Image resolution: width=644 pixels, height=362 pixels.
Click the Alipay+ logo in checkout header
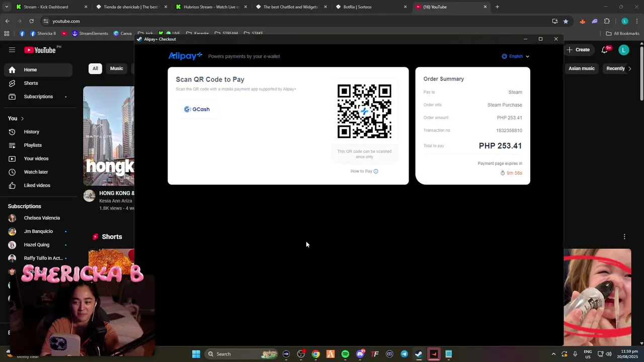(185, 56)
